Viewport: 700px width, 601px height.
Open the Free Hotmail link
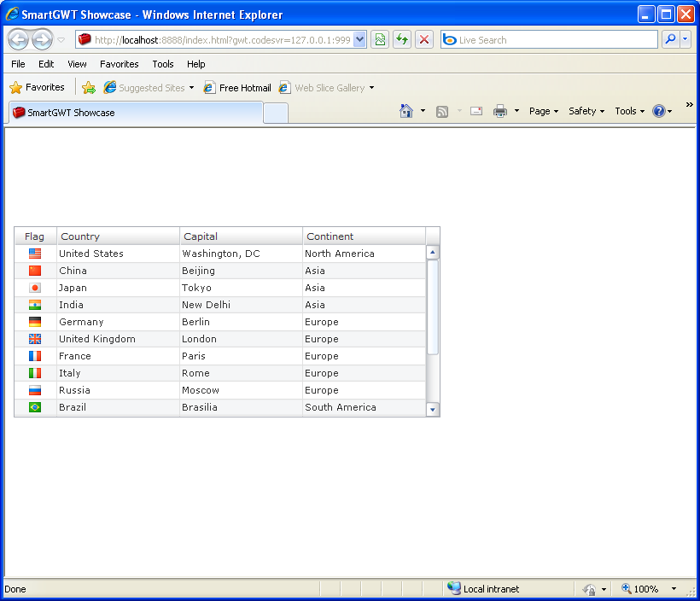pos(237,88)
